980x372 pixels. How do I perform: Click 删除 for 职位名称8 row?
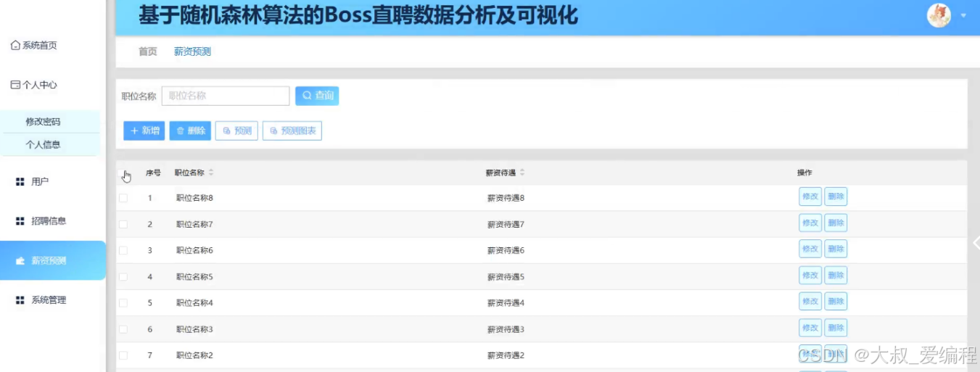pos(836,197)
